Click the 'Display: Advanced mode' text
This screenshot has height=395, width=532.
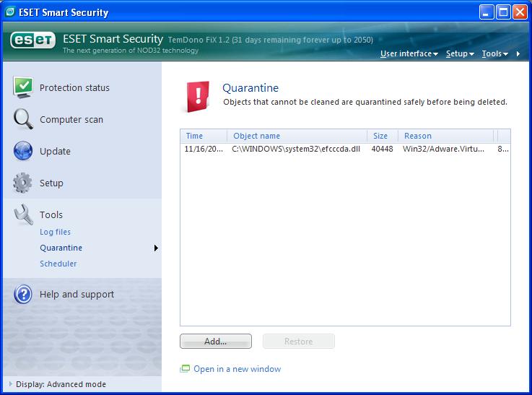[61, 384]
